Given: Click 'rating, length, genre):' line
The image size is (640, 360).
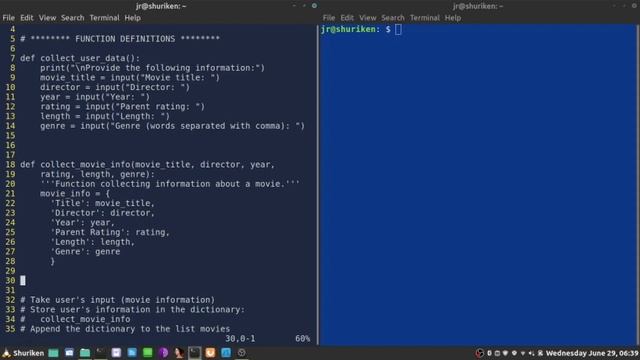Looking at the screenshot, I should point(98,174).
